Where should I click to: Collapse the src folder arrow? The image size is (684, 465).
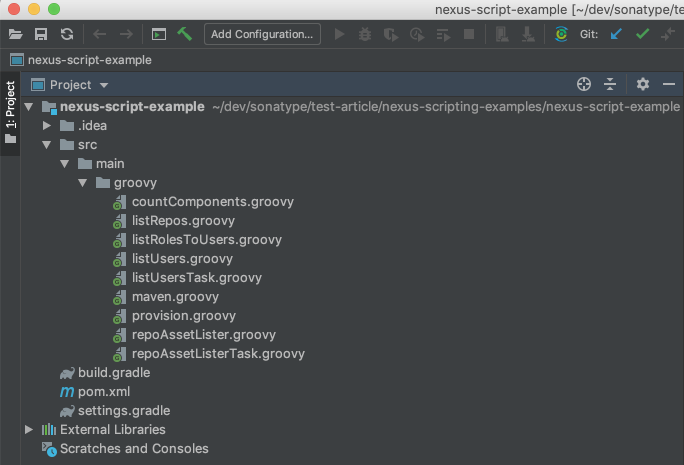click(x=46, y=145)
